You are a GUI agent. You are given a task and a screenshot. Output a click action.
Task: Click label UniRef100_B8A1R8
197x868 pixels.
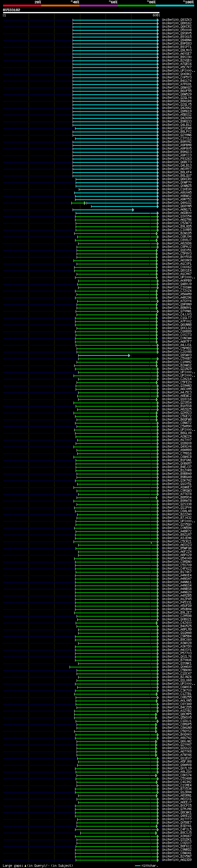[176, 101]
